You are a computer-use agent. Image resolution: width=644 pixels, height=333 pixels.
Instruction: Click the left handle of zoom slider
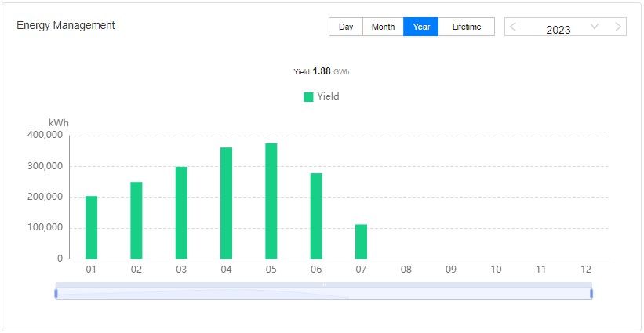[x=56, y=293]
